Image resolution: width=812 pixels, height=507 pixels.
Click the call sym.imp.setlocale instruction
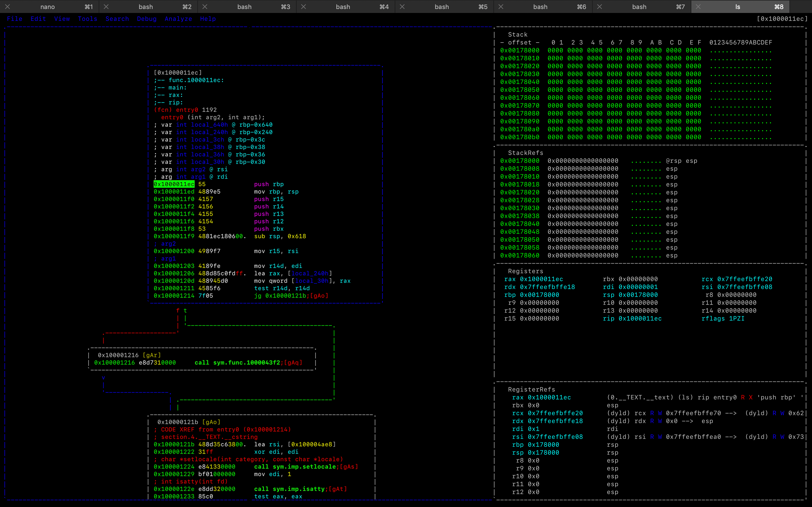pyautogui.click(x=295, y=467)
